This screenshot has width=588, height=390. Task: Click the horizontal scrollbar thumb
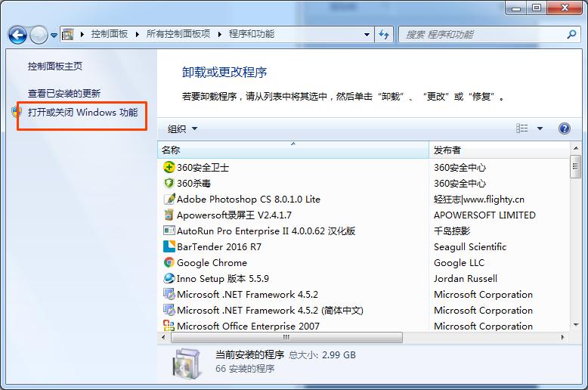[286, 337]
